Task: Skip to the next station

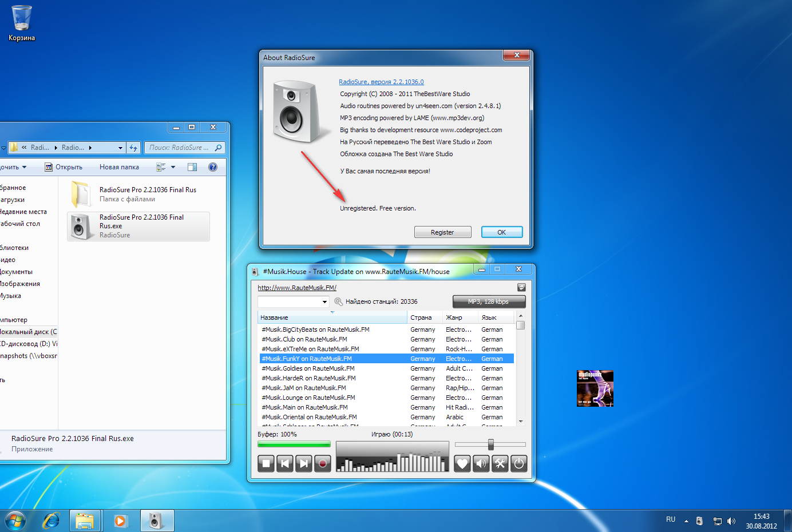Action: (304, 463)
